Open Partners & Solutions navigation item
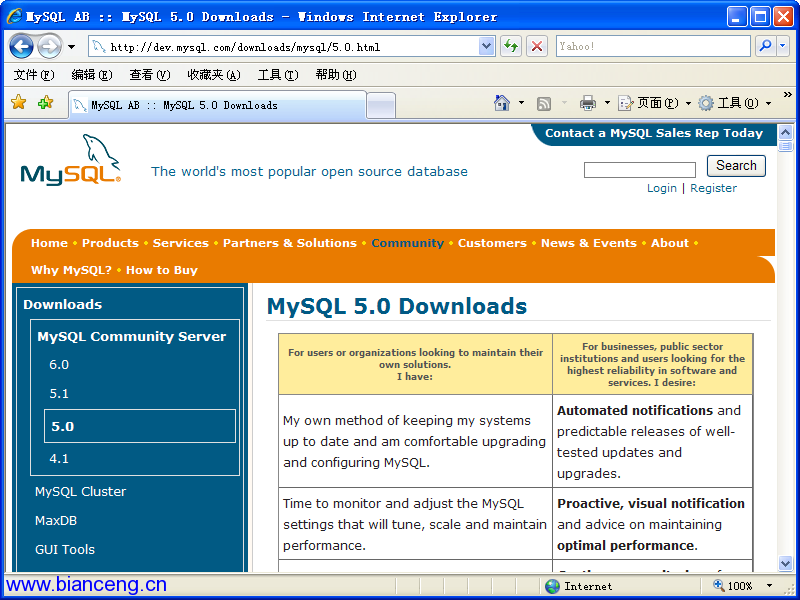800x600 pixels. (290, 243)
